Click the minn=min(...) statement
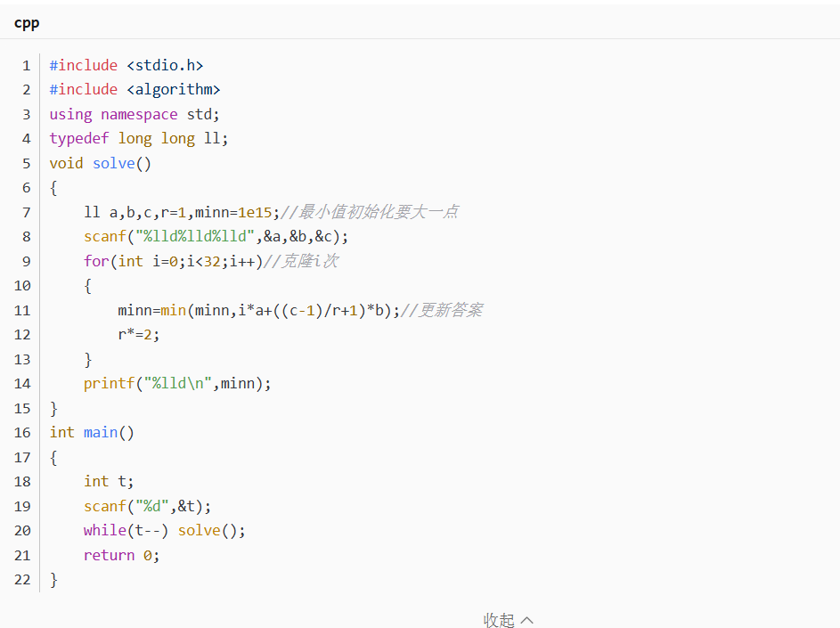This screenshot has width=840, height=628. pyautogui.click(x=258, y=310)
